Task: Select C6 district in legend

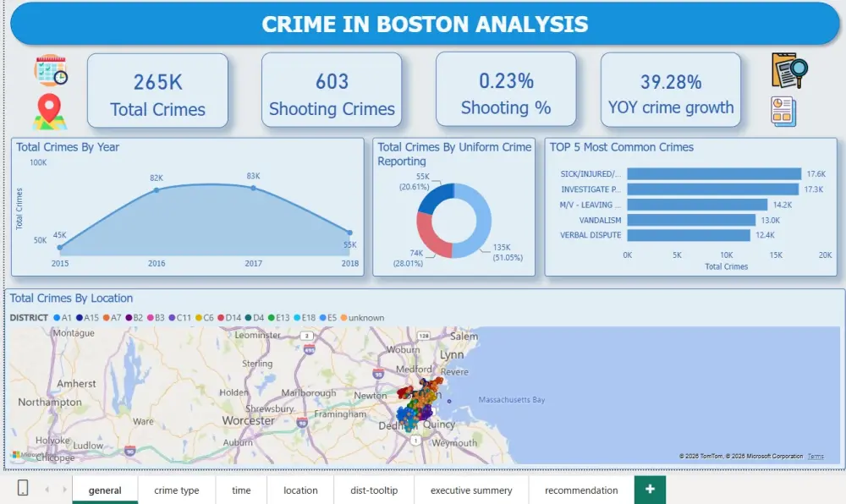Action: pos(205,318)
